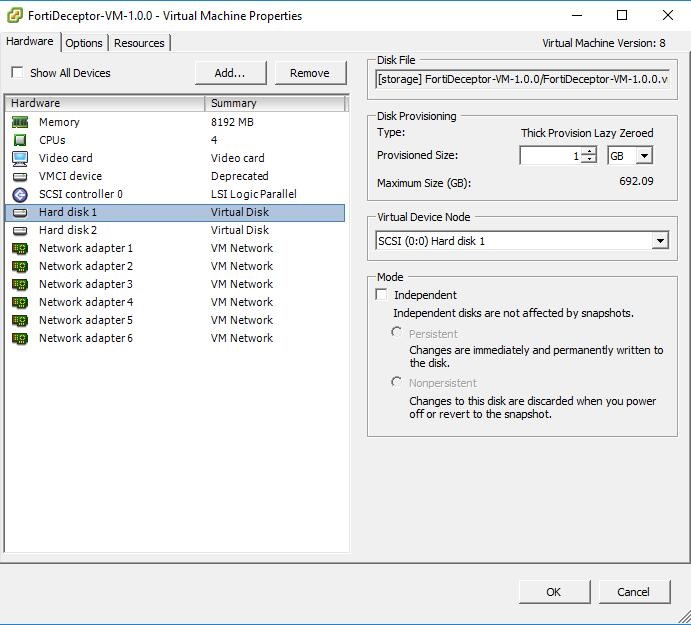The width and height of the screenshot is (691, 625).
Task: Click the Deprecated summary value
Action: (240, 176)
